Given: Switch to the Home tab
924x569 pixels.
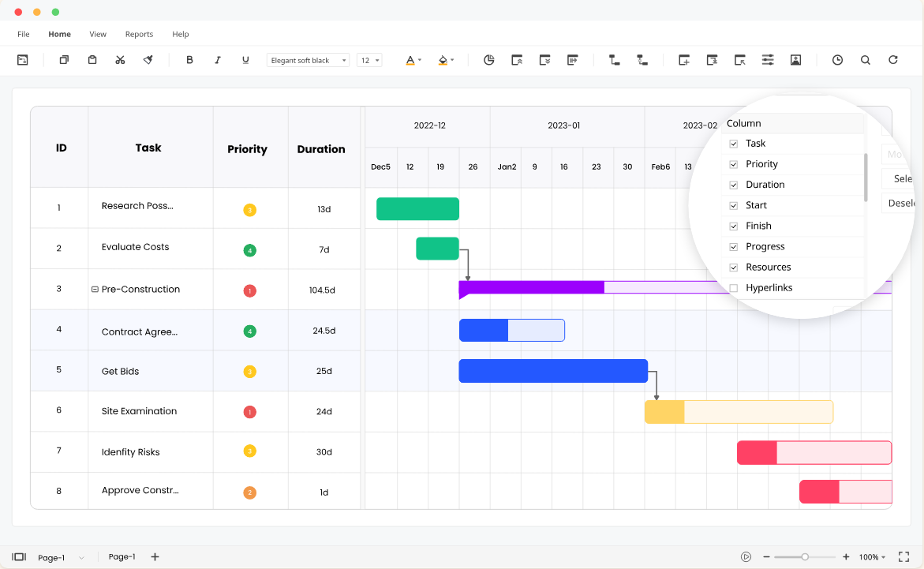Looking at the screenshot, I should [x=59, y=34].
